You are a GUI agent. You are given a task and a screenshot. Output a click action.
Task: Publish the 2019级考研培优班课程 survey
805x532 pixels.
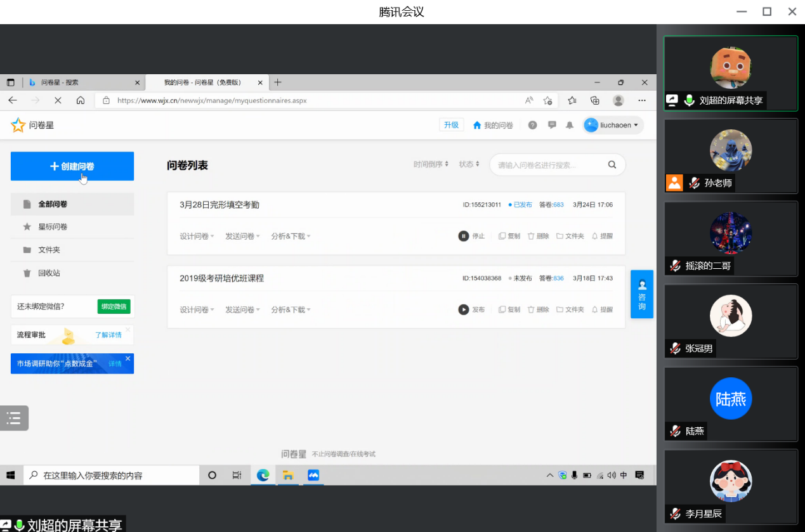(472, 309)
